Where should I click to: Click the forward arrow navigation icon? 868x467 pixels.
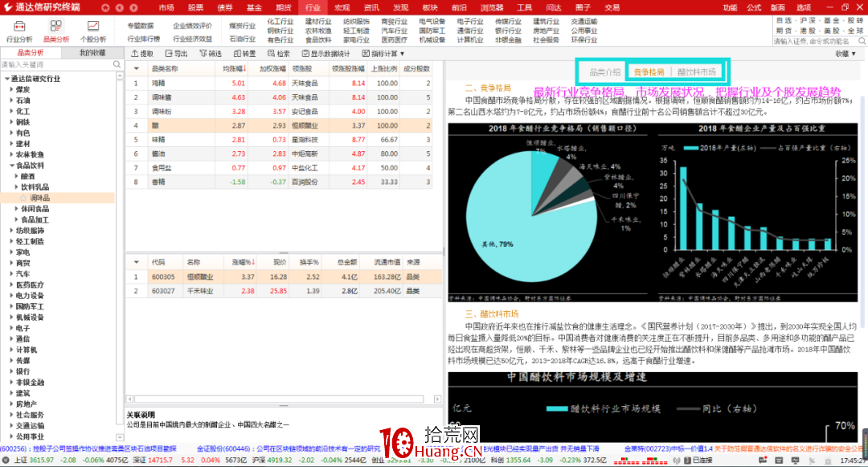pyautogui.click(x=134, y=8)
